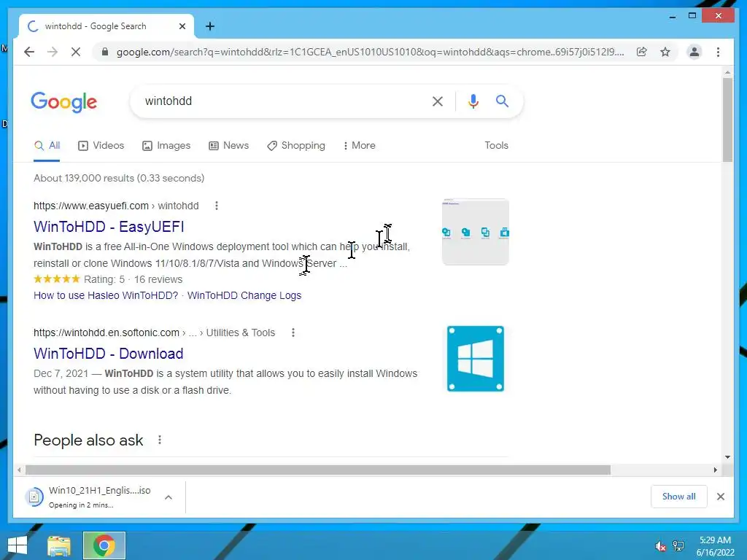
Task: Launch File Explorer from the taskbar
Action: [x=59, y=545]
